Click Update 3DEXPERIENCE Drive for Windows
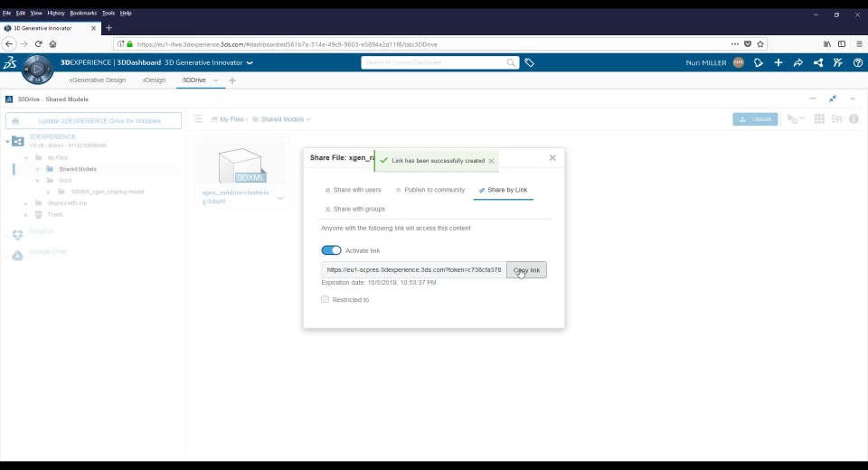The image size is (868, 470). 93,121
